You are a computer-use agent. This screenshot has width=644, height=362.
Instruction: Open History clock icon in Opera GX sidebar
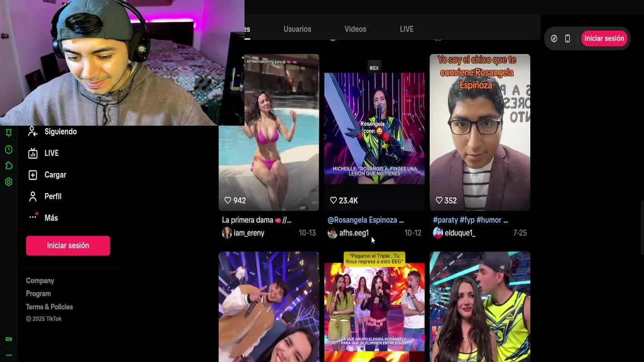[x=9, y=149]
